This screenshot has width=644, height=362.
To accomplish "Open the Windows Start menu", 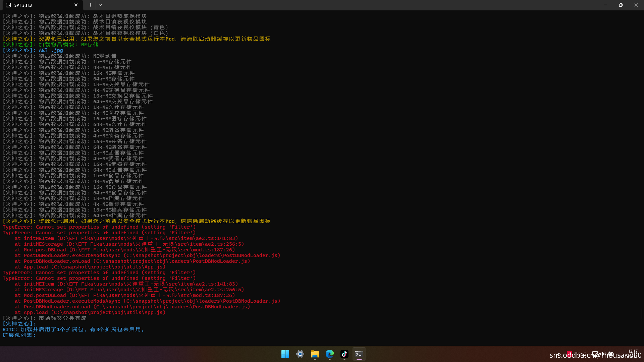I will (x=285, y=354).
